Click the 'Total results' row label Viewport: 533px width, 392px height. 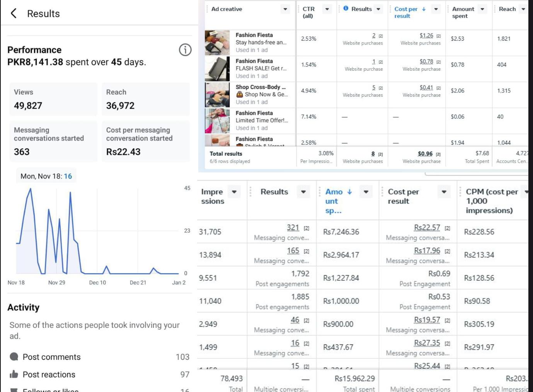pos(226,153)
